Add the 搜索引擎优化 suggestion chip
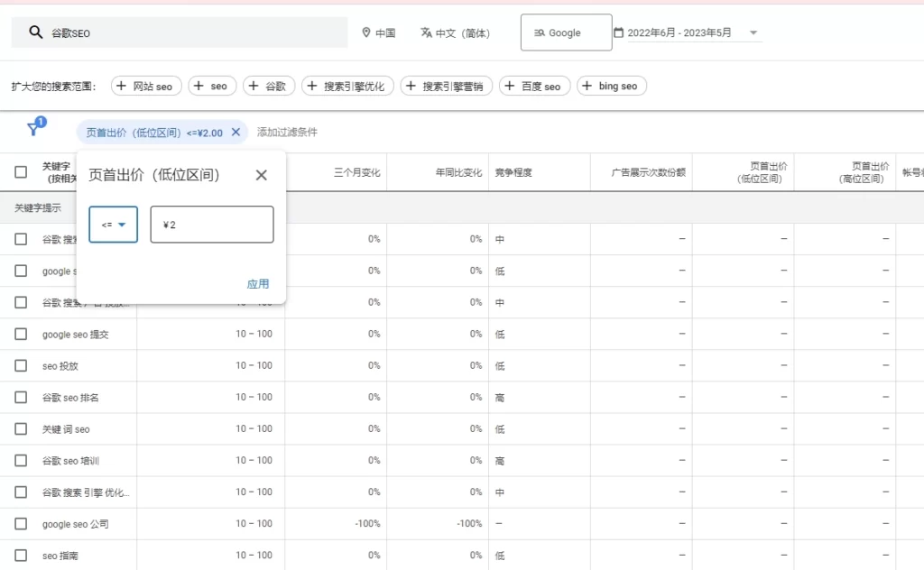The height and width of the screenshot is (570, 924). point(347,86)
